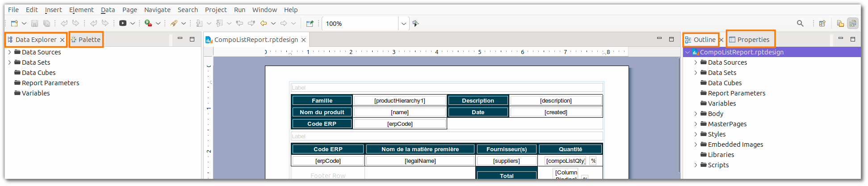Switch to the Resource perspective icon

pos(840,24)
